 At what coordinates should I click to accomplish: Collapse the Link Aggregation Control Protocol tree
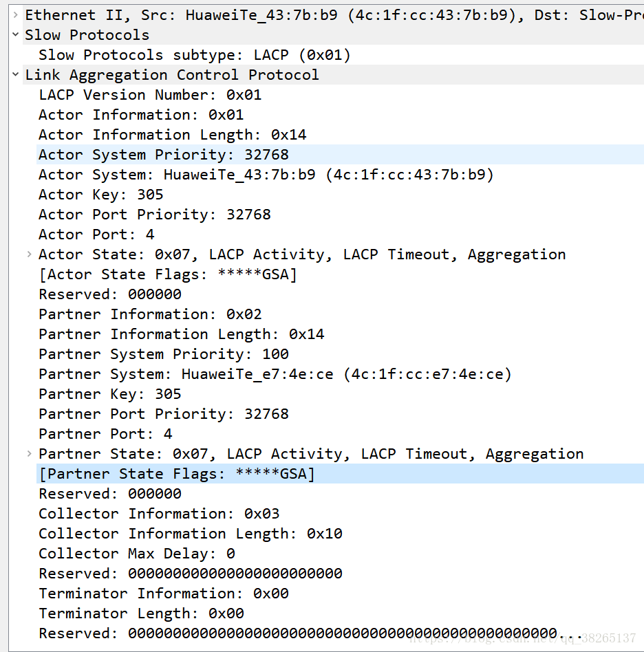15,74
